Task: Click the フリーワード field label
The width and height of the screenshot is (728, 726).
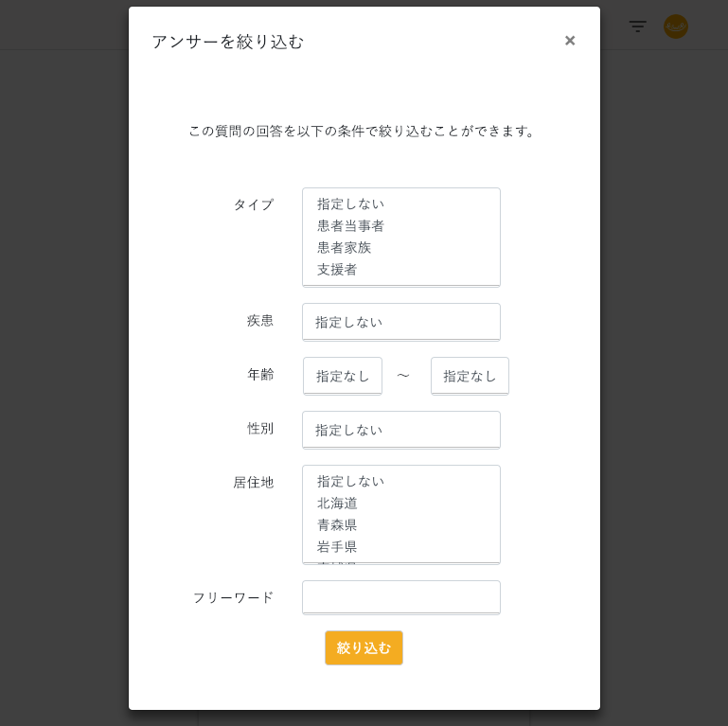Action: click(x=233, y=597)
